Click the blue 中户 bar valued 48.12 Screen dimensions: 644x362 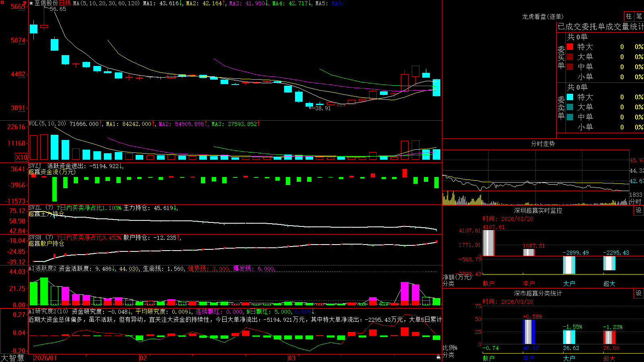pos(529,332)
